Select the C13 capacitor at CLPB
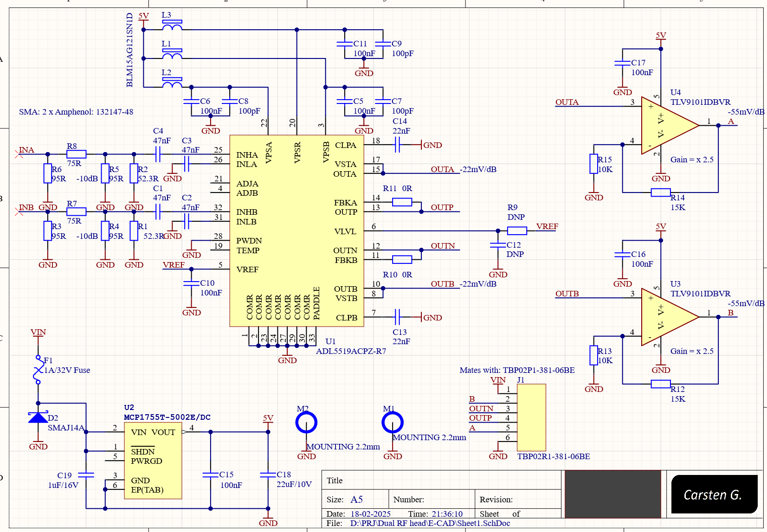 pos(397,317)
